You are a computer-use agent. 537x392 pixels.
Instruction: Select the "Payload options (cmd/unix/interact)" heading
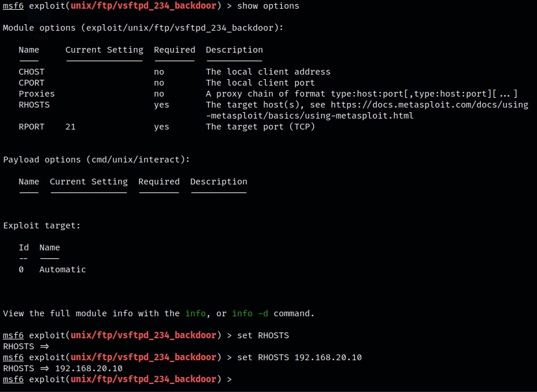click(96, 160)
